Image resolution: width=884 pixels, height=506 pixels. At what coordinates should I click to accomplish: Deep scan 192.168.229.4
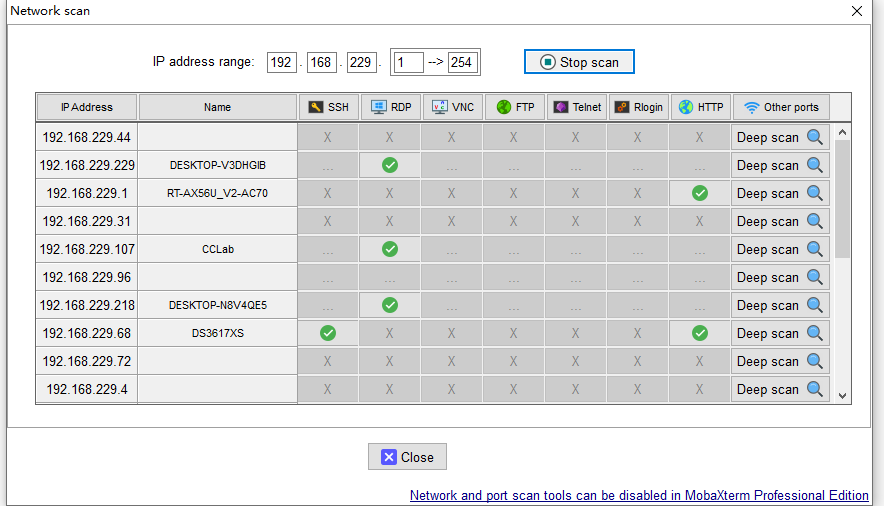[780, 389]
